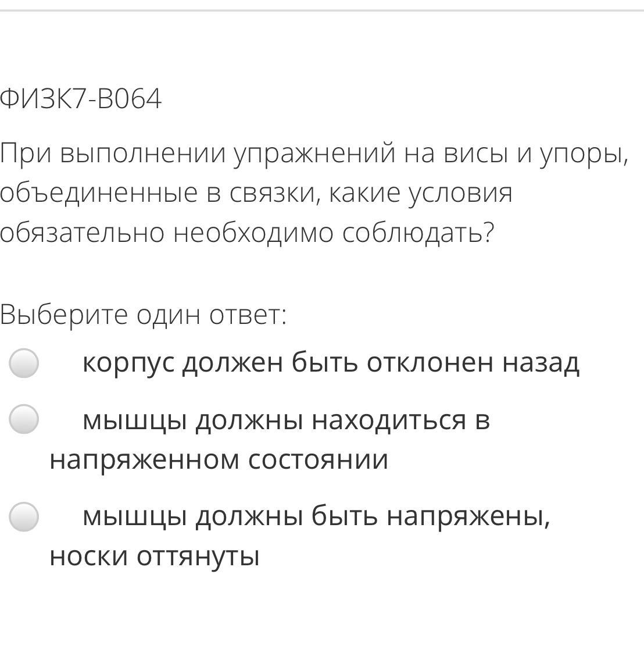This screenshot has height=649, width=644.
Task: Click the question line 'объединенные в связки, какие условия'
Action: (x=256, y=194)
